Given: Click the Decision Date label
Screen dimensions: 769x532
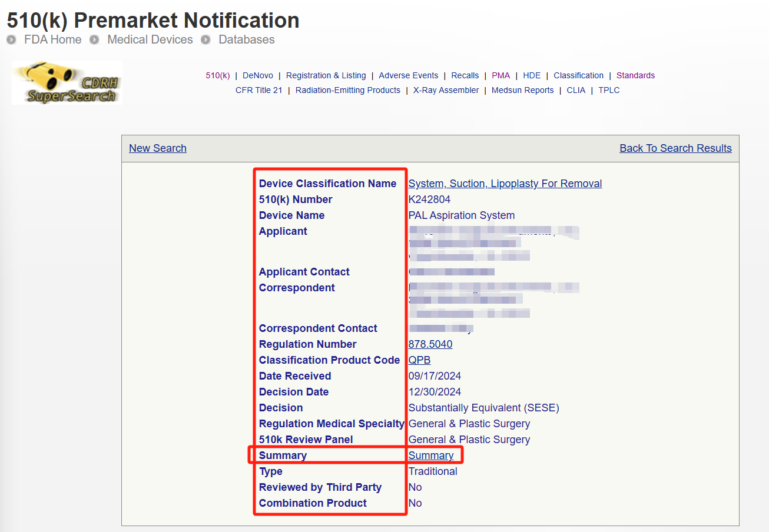Looking at the screenshot, I should coord(294,392).
